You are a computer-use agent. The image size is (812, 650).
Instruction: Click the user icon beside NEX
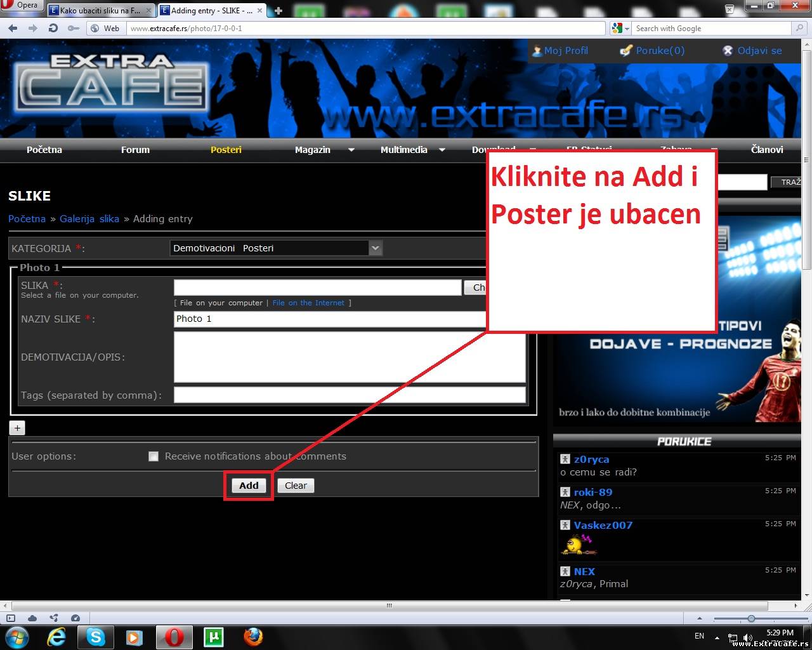[x=565, y=571]
